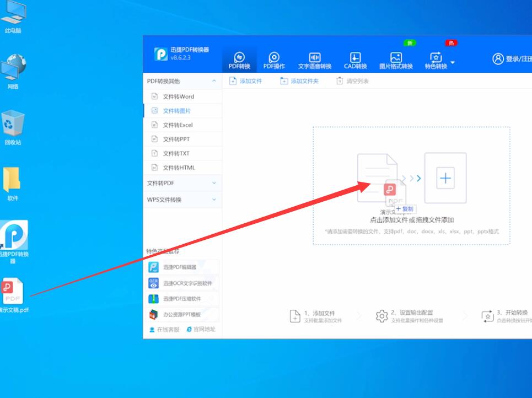The width and height of the screenshot is (532, 398).
Task: Click 登录/注册 text
Action: pos(519,58)
